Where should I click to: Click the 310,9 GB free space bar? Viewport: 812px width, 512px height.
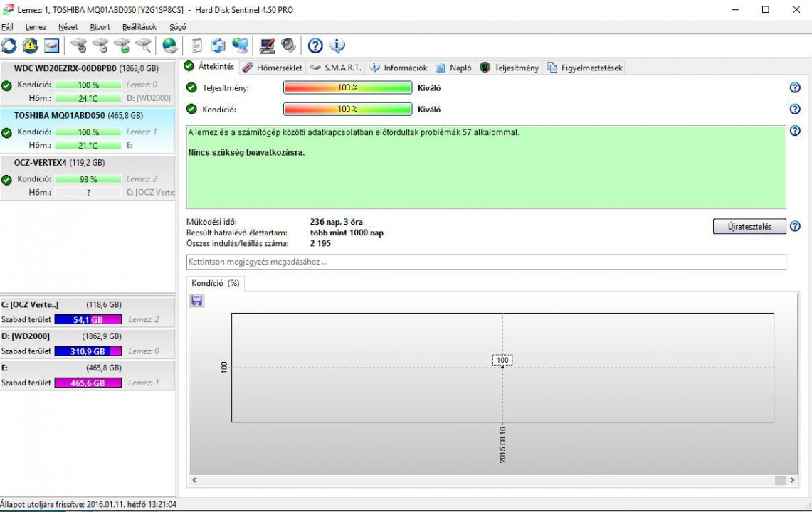88,351
